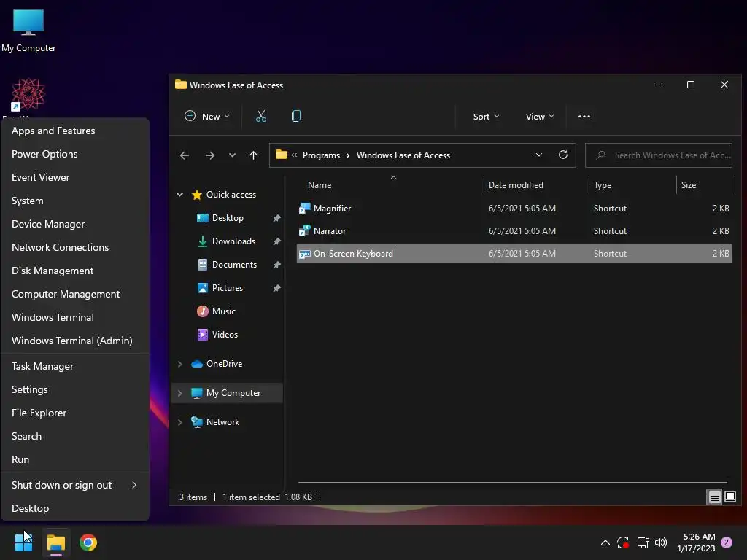This screenshot has height=560, width=747.
Task: Expand Shut down or sign out submenu
Action: pos(75,485)
